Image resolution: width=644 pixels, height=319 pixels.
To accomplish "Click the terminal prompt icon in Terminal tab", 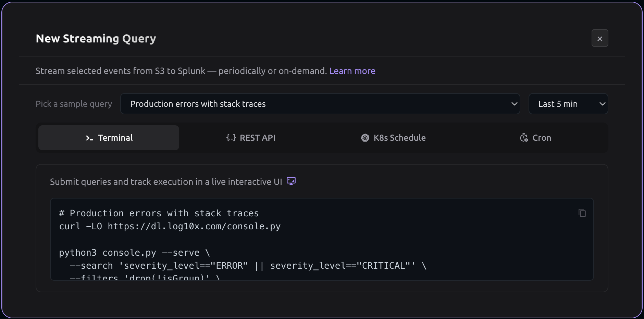I will [89, 138].
